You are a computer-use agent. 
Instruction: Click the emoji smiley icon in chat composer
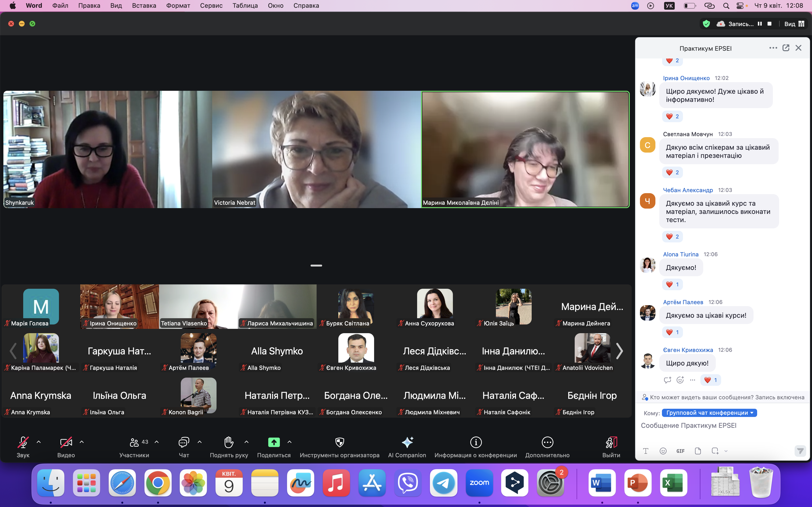point(663,451)
